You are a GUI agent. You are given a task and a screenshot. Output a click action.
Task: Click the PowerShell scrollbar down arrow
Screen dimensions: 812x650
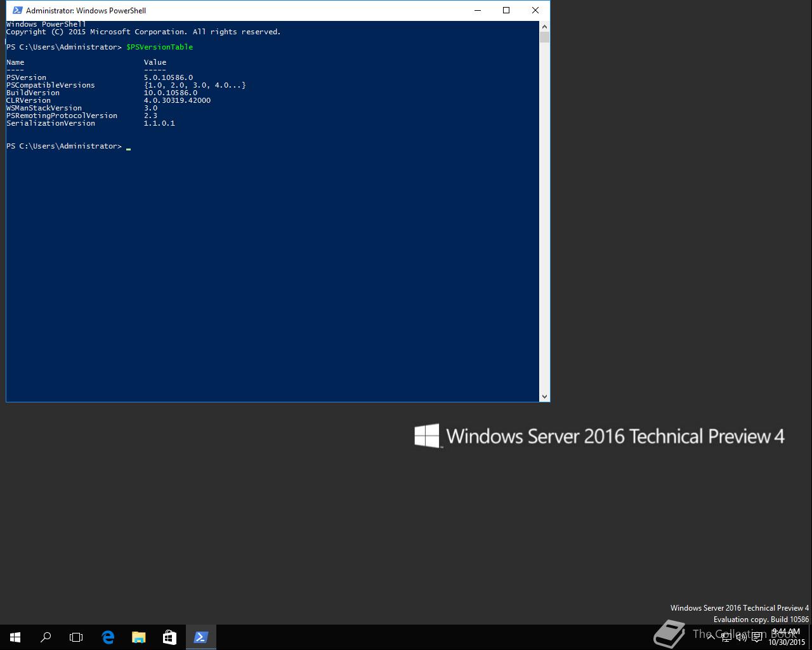[x=544, y=396]
